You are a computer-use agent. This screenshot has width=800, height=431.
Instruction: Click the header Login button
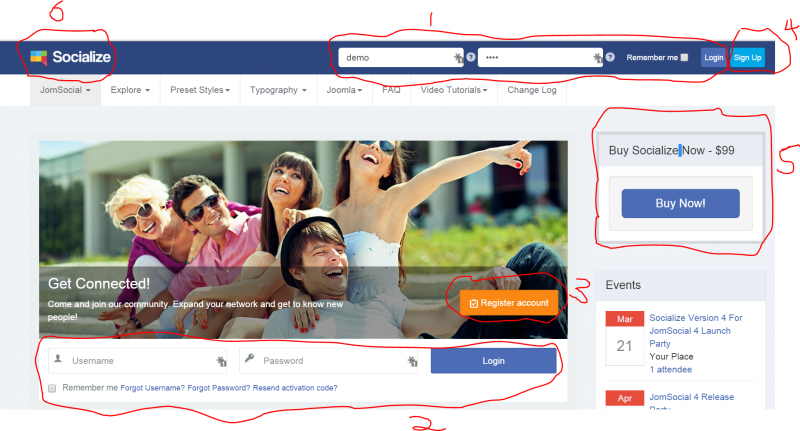[713, 58]
